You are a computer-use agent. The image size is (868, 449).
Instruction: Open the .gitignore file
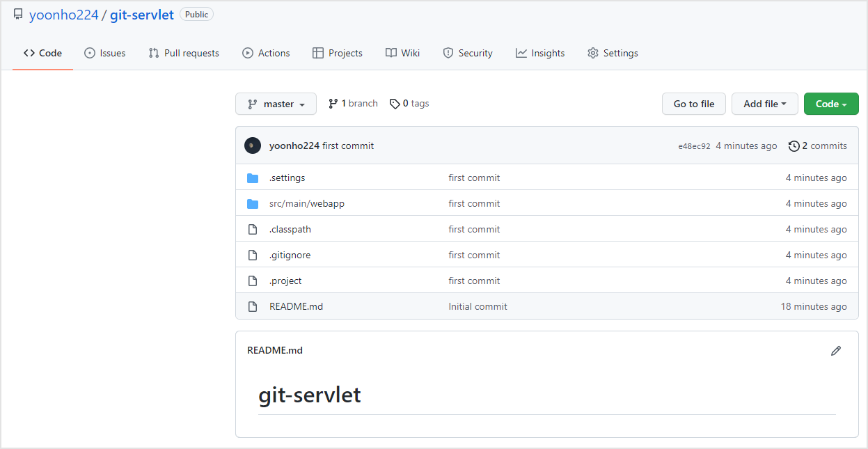tap(290, 255)
